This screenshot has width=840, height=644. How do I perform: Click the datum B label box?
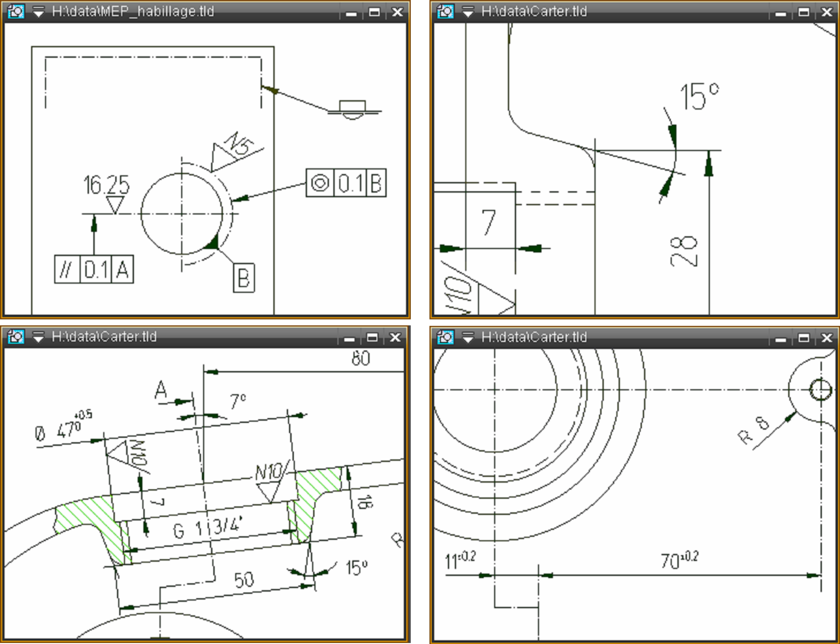tap(244, 278)
